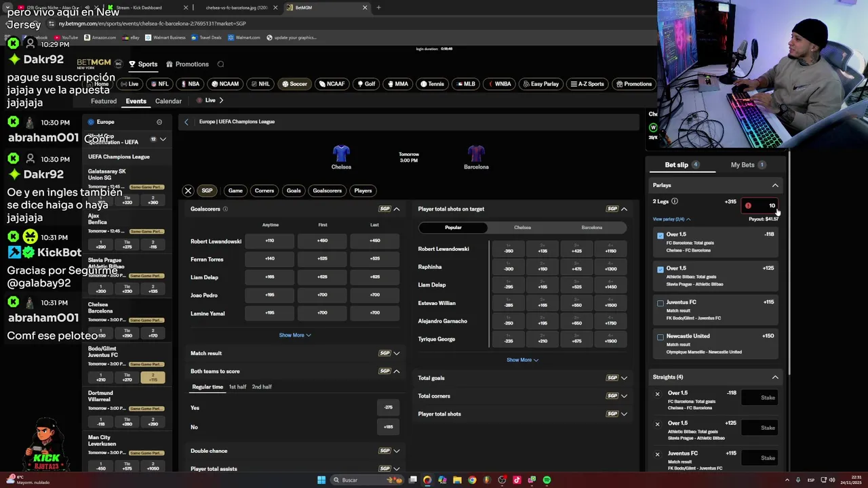Open the Easy Parlay pill

[541, 84]
